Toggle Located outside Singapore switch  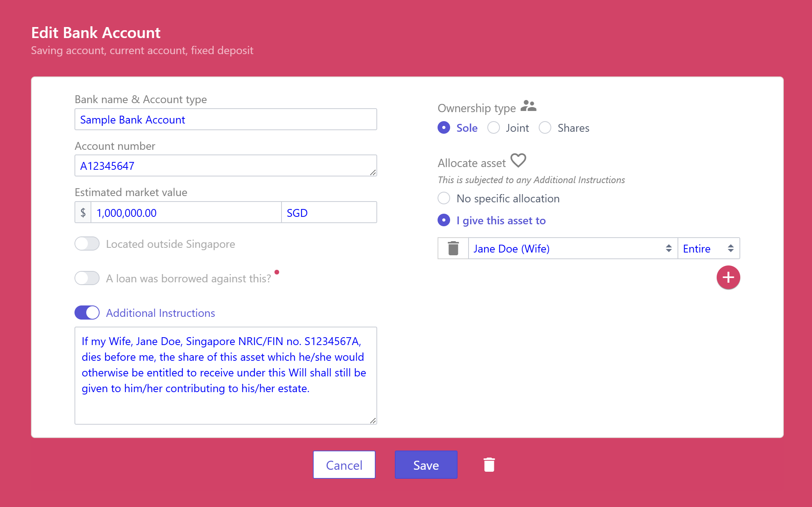click(87, 244)
